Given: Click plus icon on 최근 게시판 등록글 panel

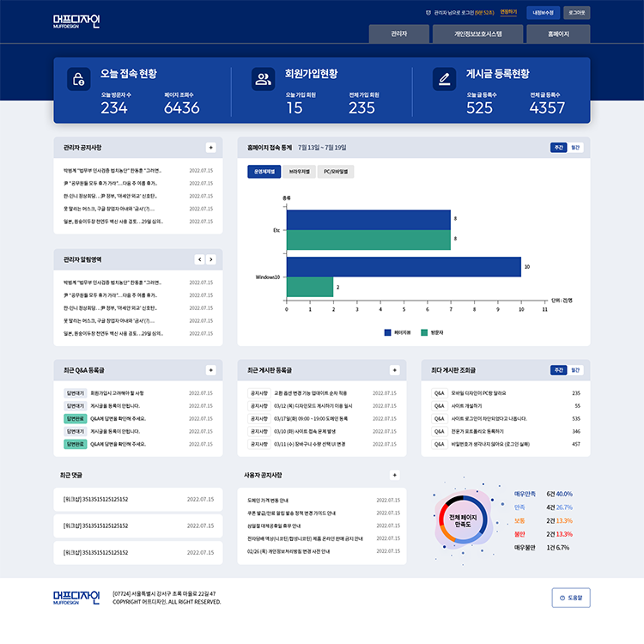Looking at the screenshot, I should coord(395,370).
